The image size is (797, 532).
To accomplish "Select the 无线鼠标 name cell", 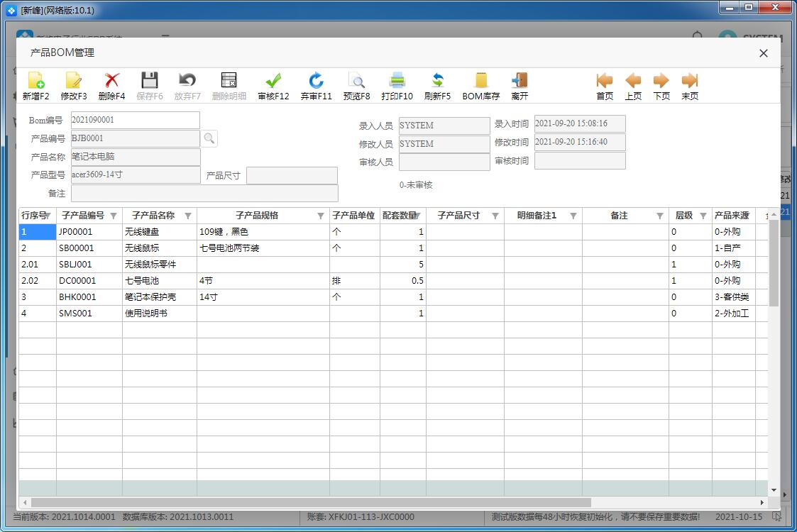I will pos(159,248).
